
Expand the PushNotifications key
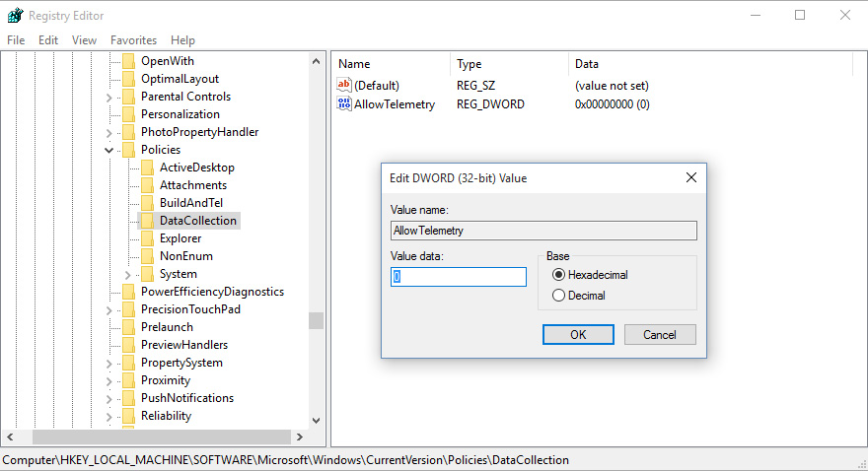109,399
